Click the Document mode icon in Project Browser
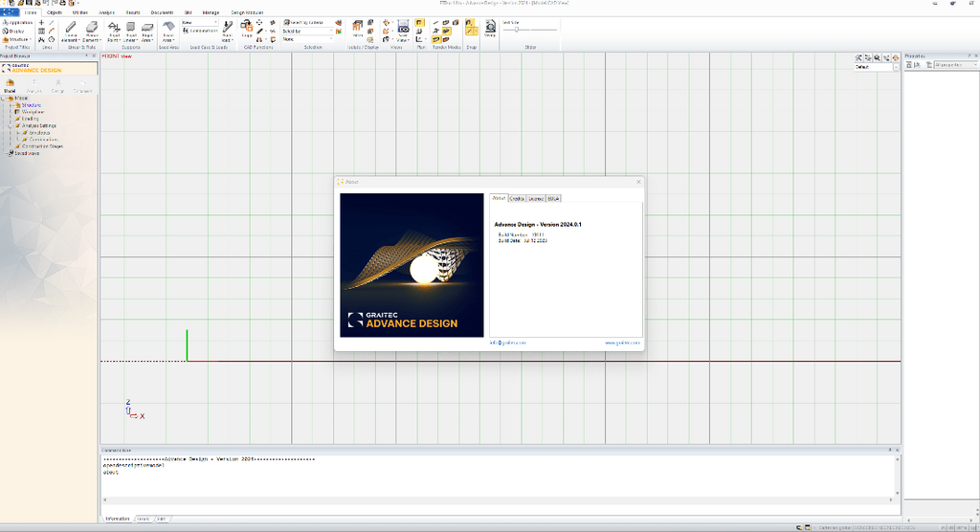The image size is (980, 532). (82, 83)
